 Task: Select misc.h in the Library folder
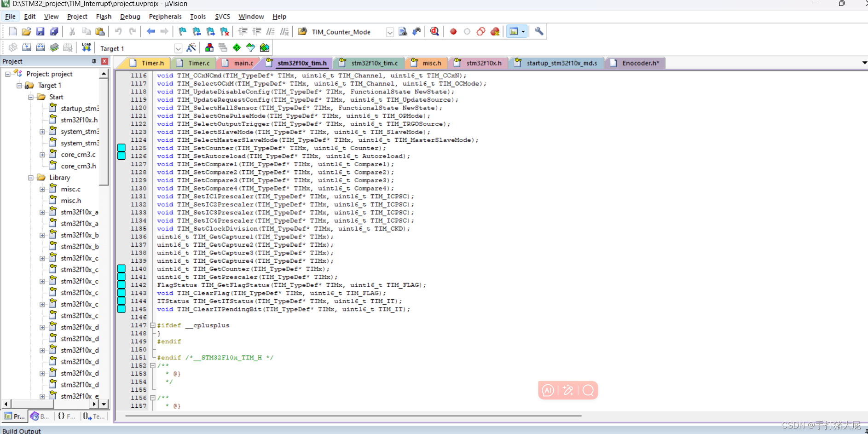click(x=71, y=201)
